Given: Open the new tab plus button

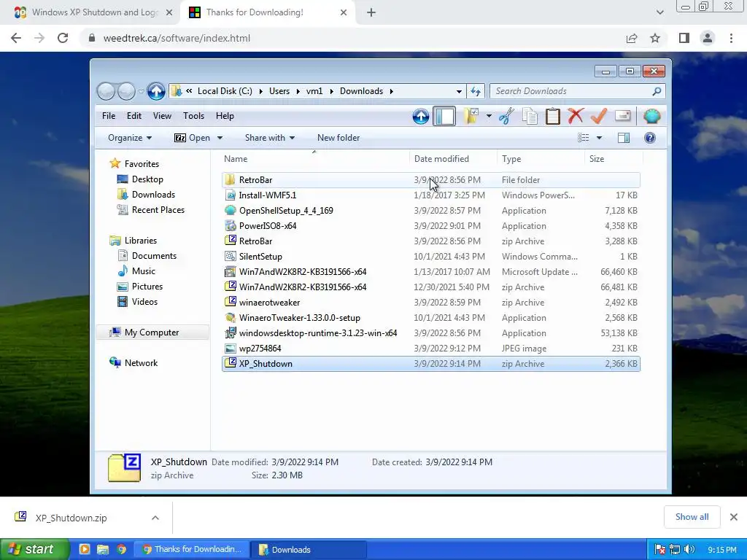Looking at the screenshot, I should click(x=371, y=12).
